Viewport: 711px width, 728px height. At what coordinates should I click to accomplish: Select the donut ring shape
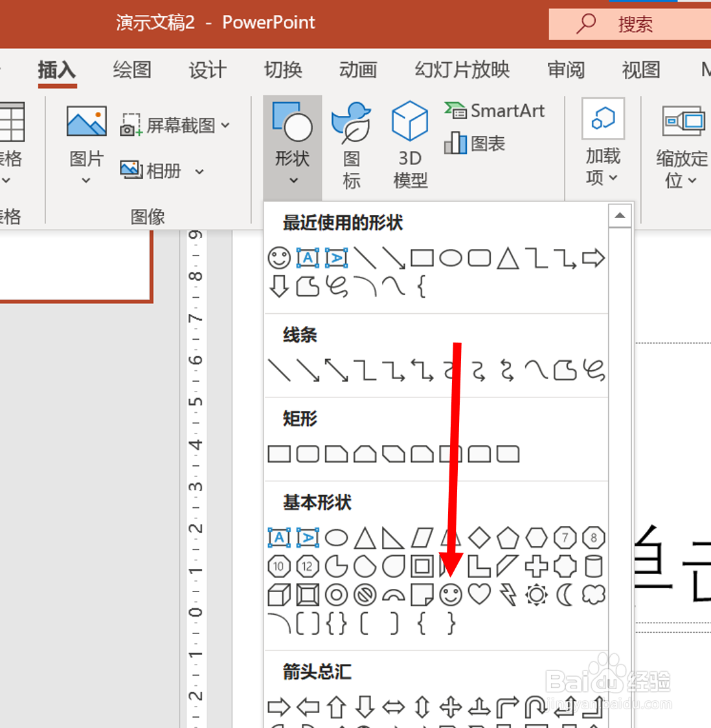tap(337, 595)
